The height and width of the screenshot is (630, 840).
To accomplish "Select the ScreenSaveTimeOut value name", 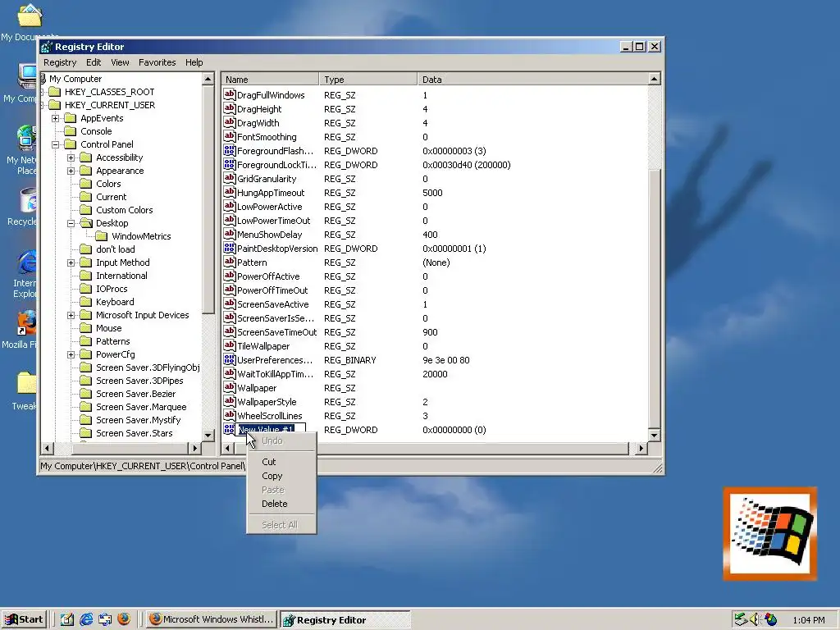I will (x=277, y=332).
